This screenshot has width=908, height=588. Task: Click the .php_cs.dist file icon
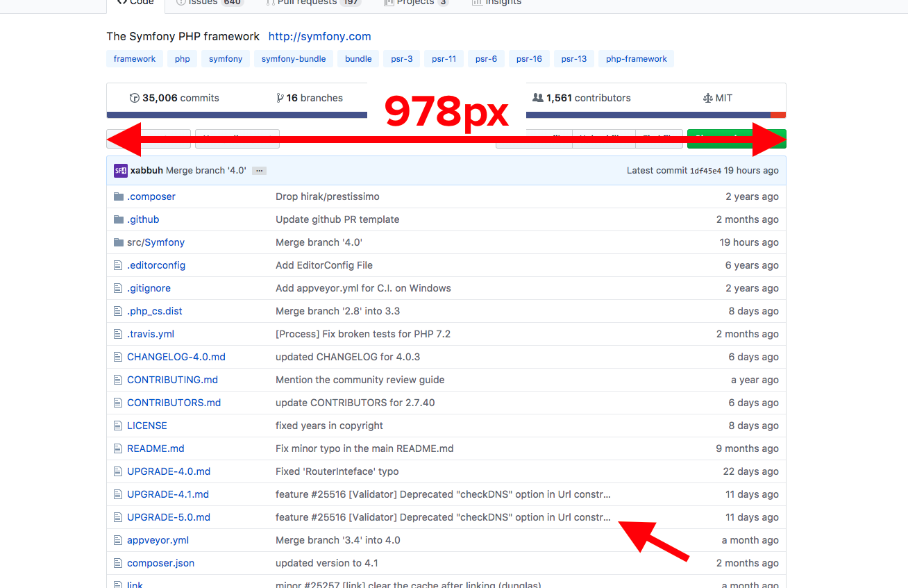click(x=118, y=311)
